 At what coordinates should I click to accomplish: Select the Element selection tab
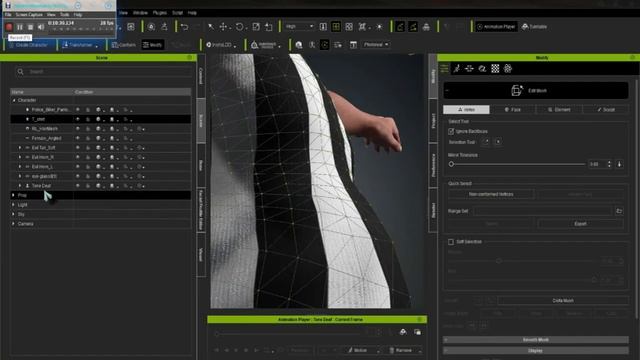(559, 110)
